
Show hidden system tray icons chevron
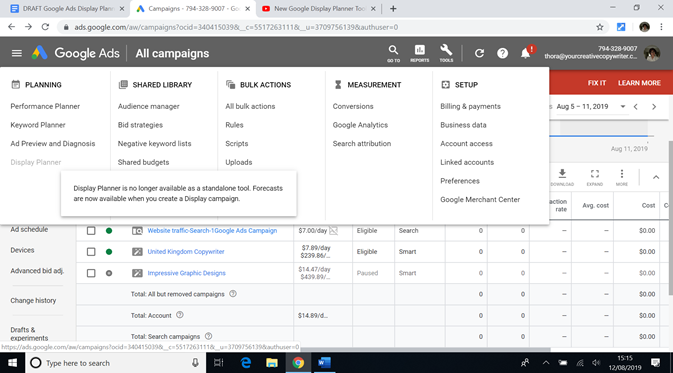point(546,363)
